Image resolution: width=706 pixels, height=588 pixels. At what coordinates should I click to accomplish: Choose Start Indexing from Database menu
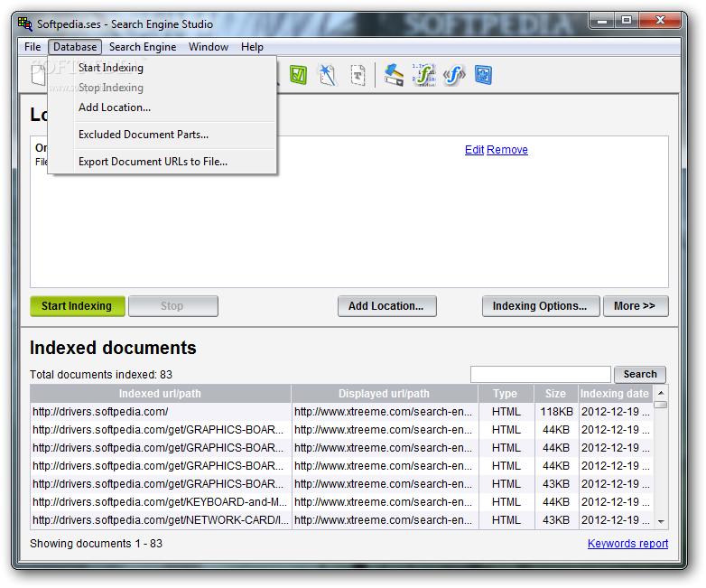[163, 68]
